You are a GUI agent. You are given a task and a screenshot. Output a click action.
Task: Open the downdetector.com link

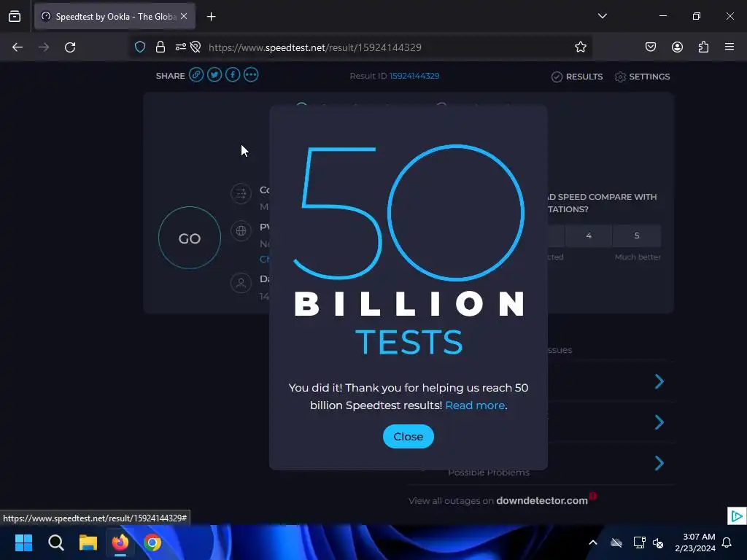point(542,500)
